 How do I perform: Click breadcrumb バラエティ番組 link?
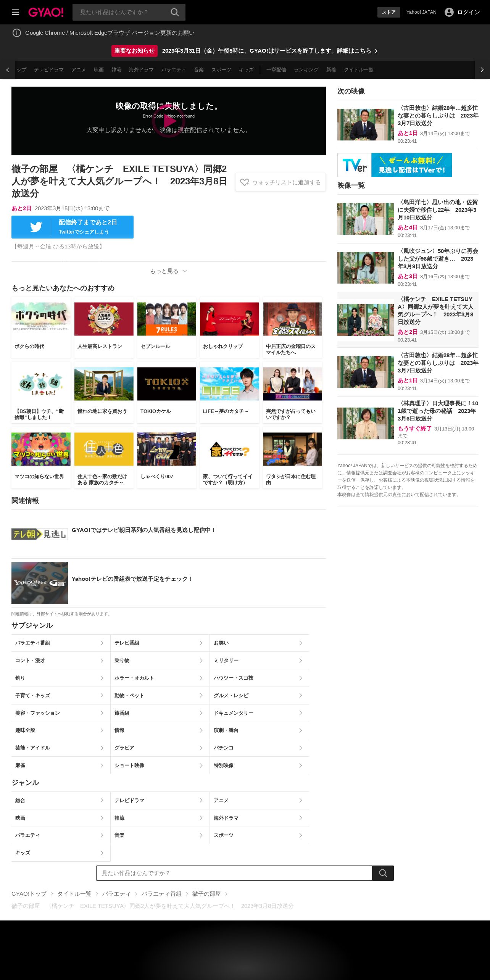pos(161,894)
